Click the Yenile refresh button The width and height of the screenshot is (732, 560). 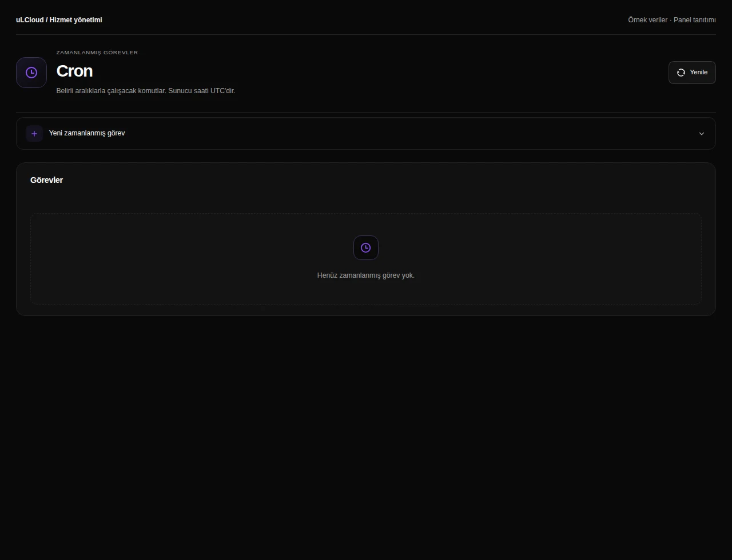692,73
